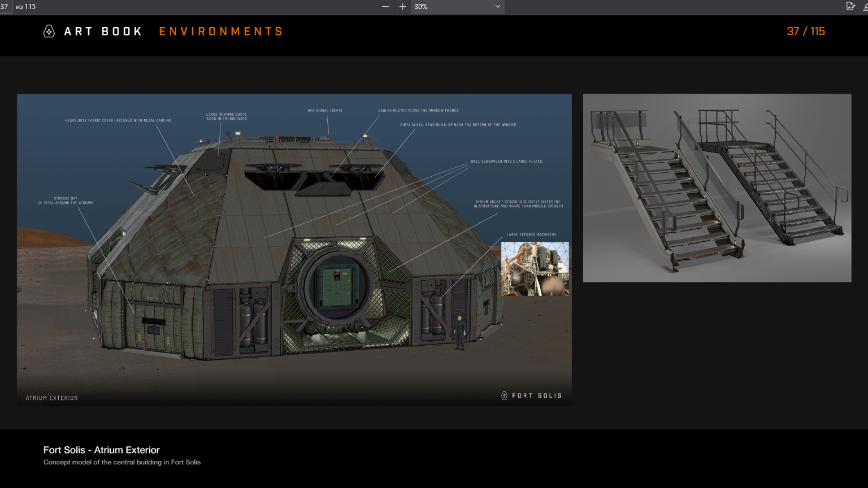Click the Fort Solis logo watermark

531,395
